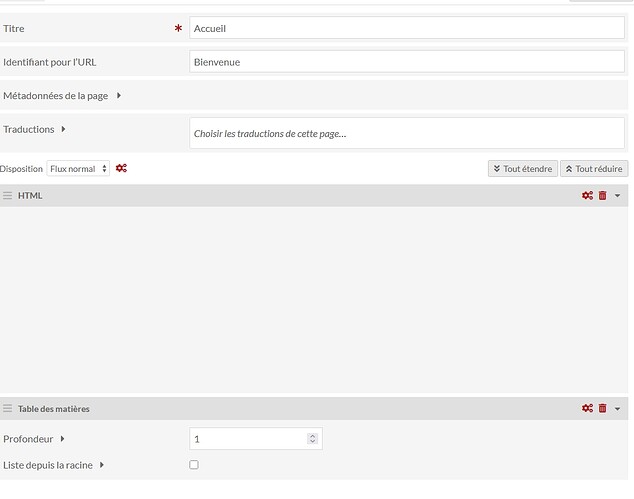634x499 pixels.
Task: Open the HTML block dropdown arrow menu
Action: 618,196
